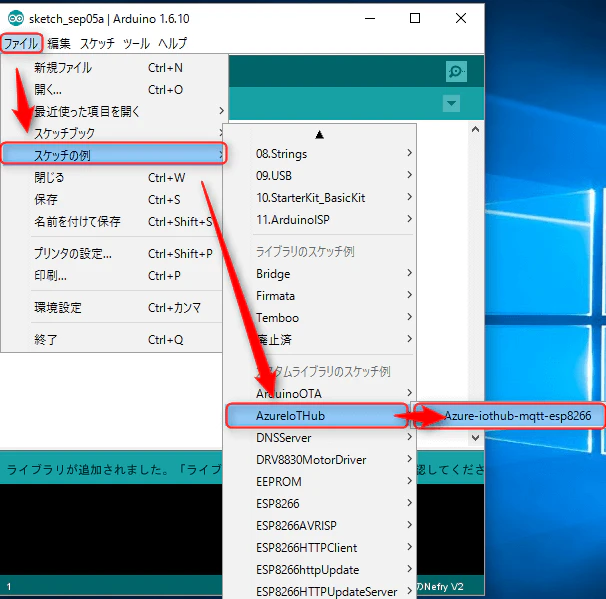Open the Serial Monitor icon

(x=456, y=71)
